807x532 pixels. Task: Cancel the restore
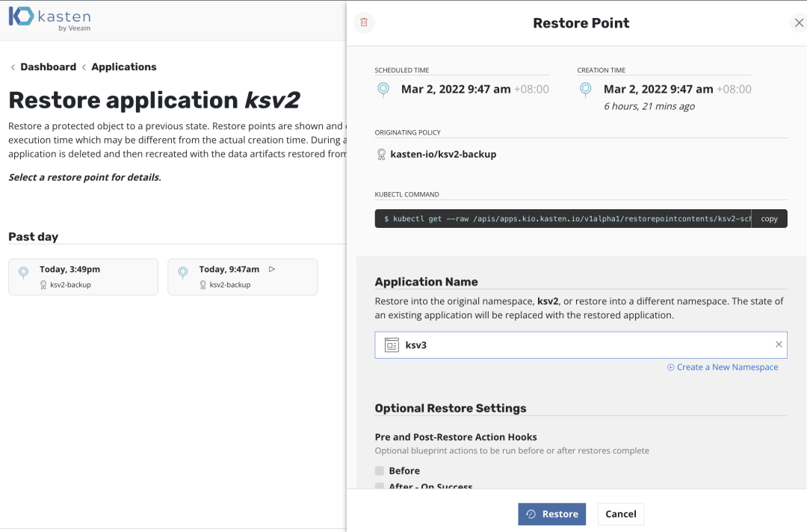tap(621, 514)
